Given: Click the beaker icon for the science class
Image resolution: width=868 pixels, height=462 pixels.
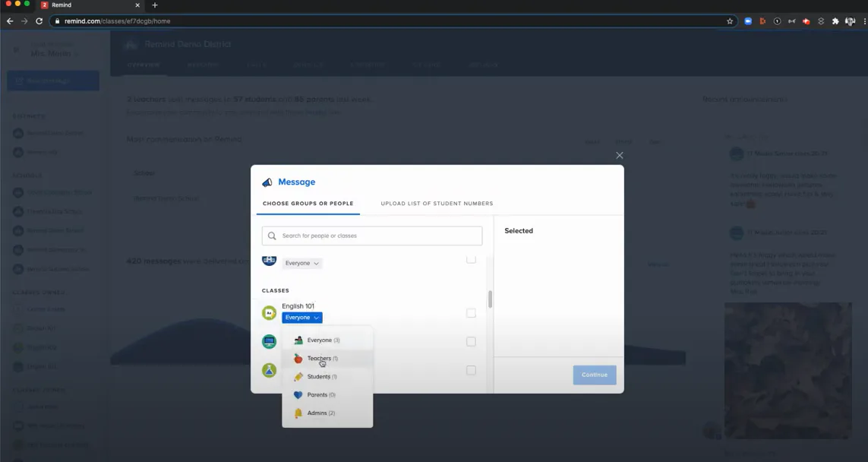Looking at the screenshot, I should (x=269, y=370).
